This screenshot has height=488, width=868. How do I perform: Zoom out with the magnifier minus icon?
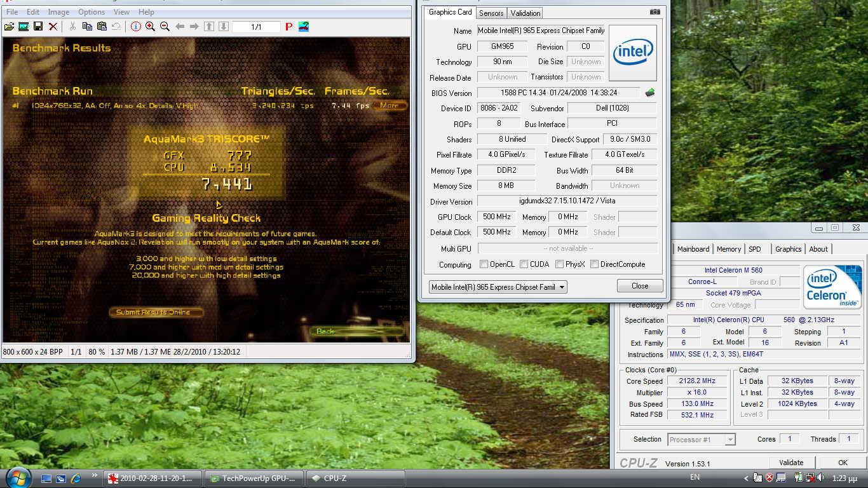pos(165,27)
